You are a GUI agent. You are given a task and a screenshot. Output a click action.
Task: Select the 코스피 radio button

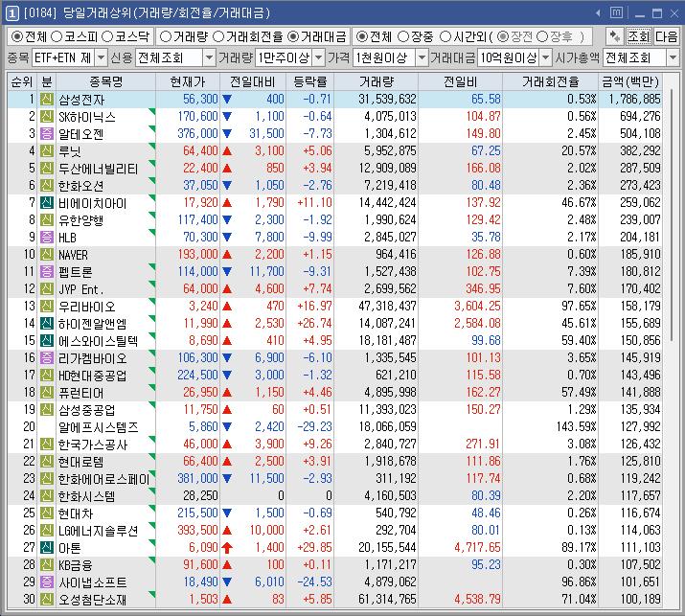57,36
